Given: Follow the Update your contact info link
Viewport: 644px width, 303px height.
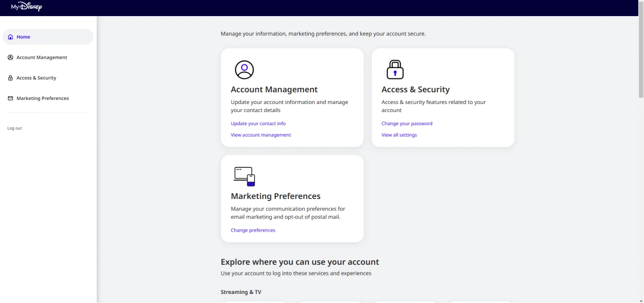Looking at the screenshot, I should [258, 124].
